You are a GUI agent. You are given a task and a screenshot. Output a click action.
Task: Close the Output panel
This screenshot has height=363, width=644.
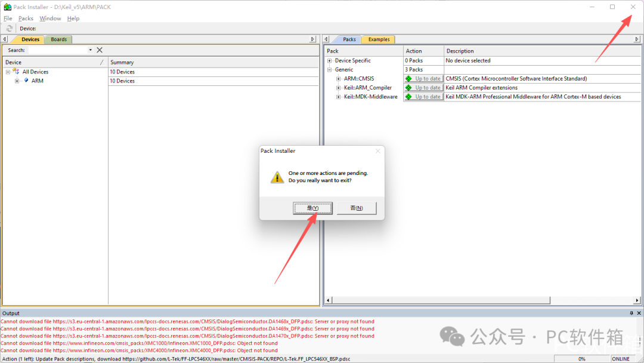pyautogui.click(x=639, y=313)
